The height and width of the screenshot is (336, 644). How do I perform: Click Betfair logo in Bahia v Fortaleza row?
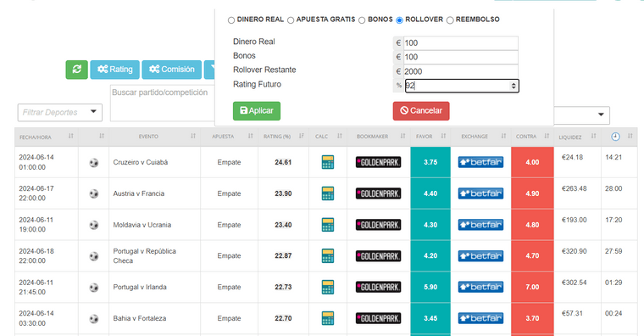point(480,318)
